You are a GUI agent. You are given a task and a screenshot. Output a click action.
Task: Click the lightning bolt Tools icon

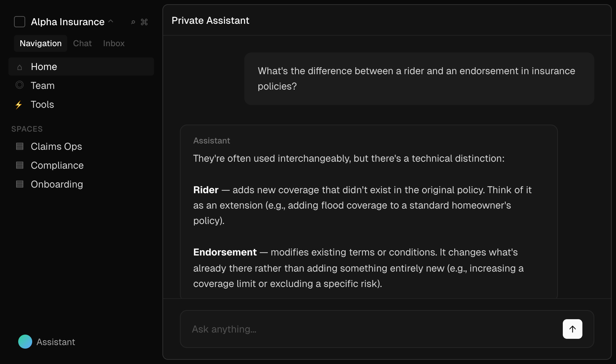tap(19, 104)
